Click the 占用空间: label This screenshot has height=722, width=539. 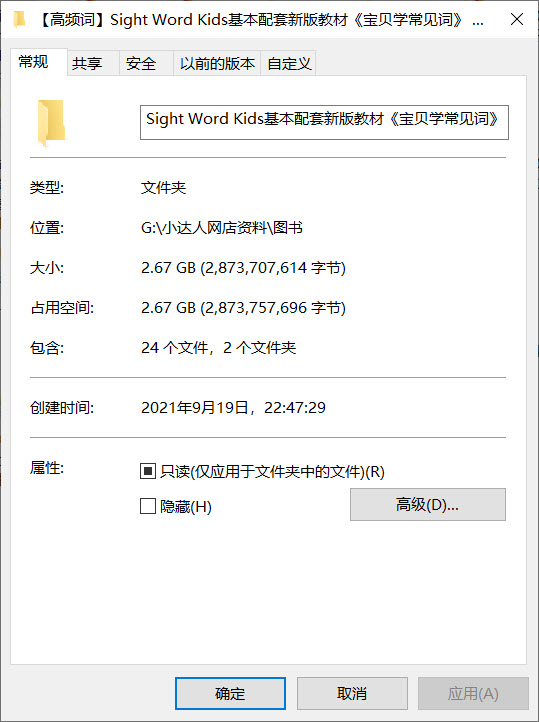[62, 308]
